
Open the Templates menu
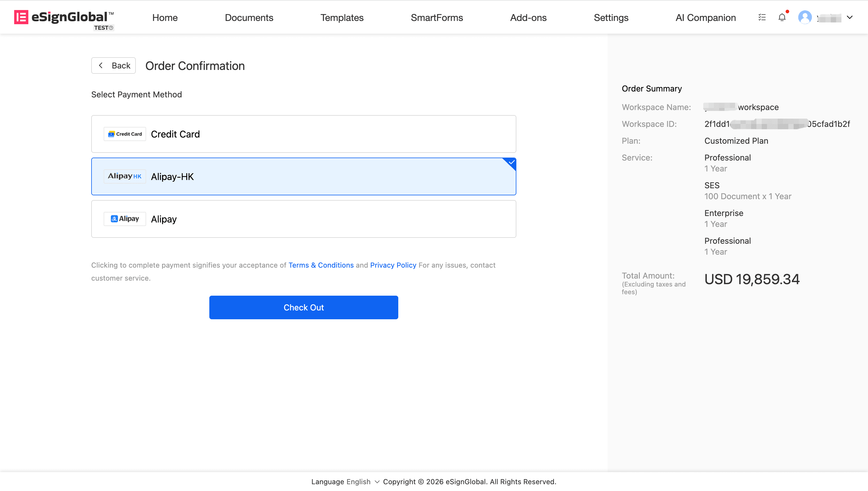tap(342, 17)
